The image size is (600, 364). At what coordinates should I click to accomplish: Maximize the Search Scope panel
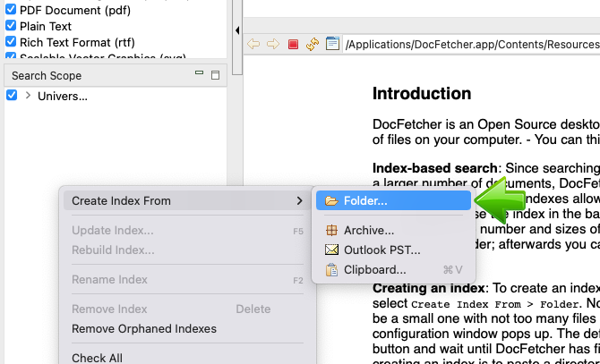[216, 75]
